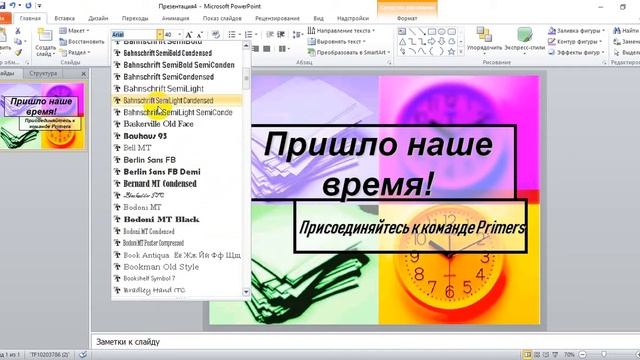Image resolution: width=640 pixels, height=360 pixels.
Task: Select the rectangle shape in gallery
Action: click(432, 31)
